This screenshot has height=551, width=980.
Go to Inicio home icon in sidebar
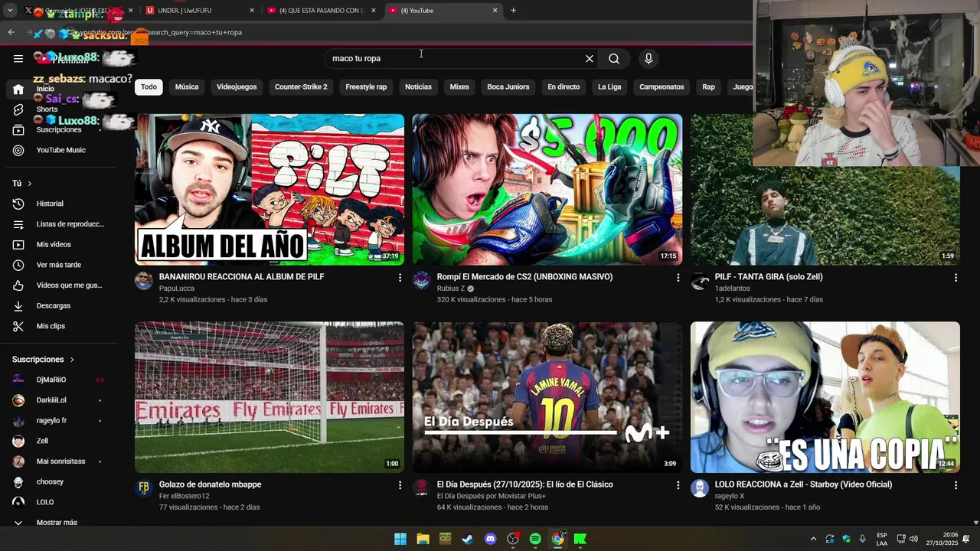point(18,89)
